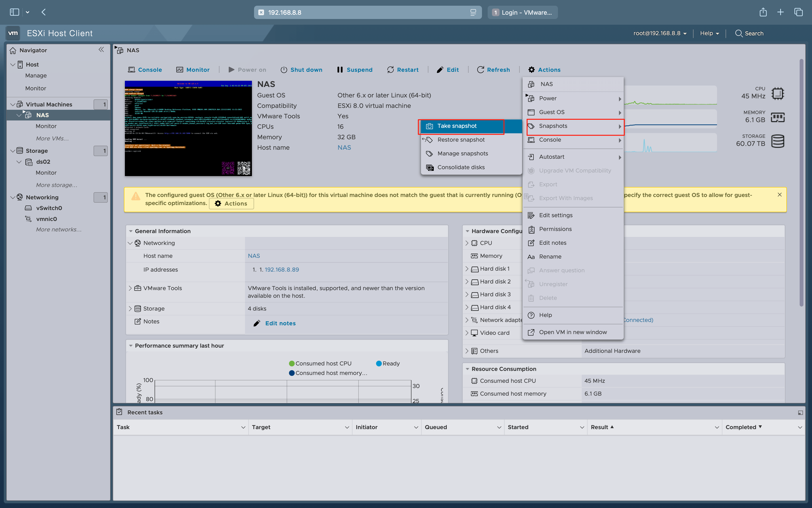Expand the VMware Tools information row
Viewport: 812px width, 508px height.
click(130, 288)
